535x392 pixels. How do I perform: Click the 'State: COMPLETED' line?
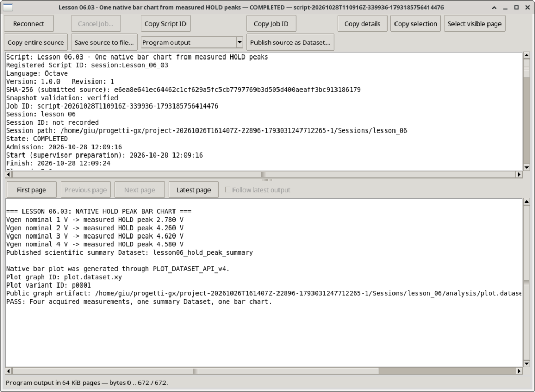click(x=37, y=139)
